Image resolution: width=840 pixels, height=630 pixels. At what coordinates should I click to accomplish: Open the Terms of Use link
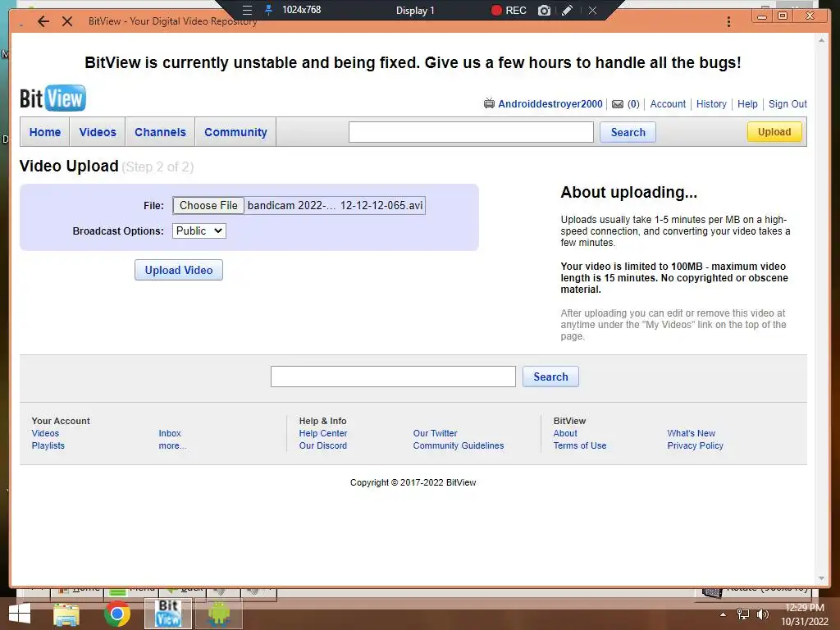[580, 445]
